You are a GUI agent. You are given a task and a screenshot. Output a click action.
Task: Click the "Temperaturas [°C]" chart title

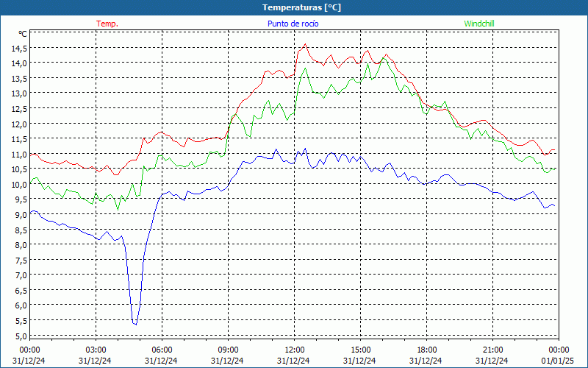[302, 7]
